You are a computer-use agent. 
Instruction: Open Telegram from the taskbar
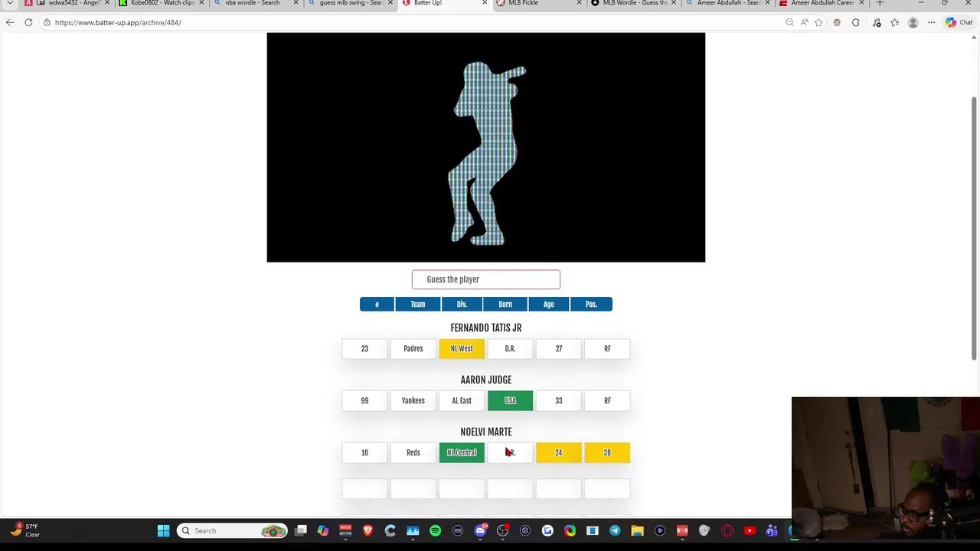[615, 530]
